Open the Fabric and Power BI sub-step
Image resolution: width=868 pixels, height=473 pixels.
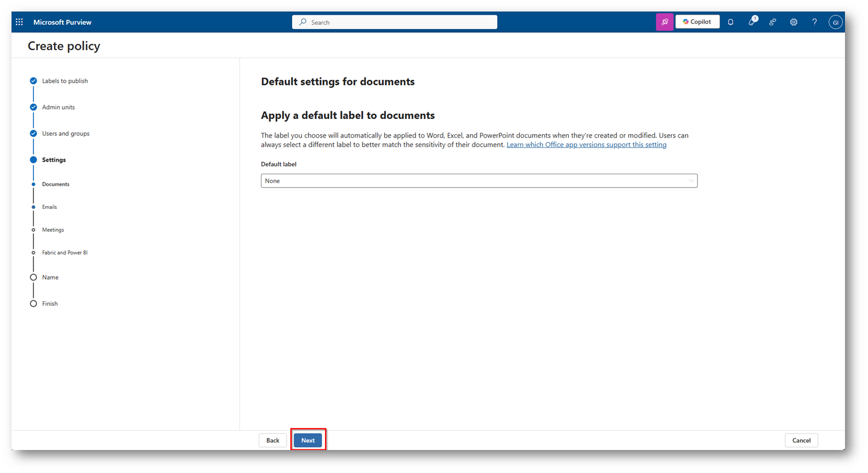click(x=65, y=253)
